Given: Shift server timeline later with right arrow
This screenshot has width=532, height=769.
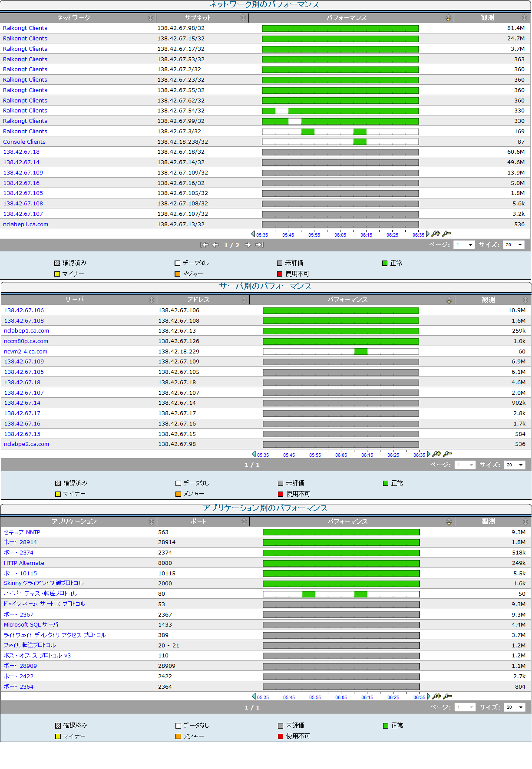Looking at the screenshot, I should tap(429, 454).
